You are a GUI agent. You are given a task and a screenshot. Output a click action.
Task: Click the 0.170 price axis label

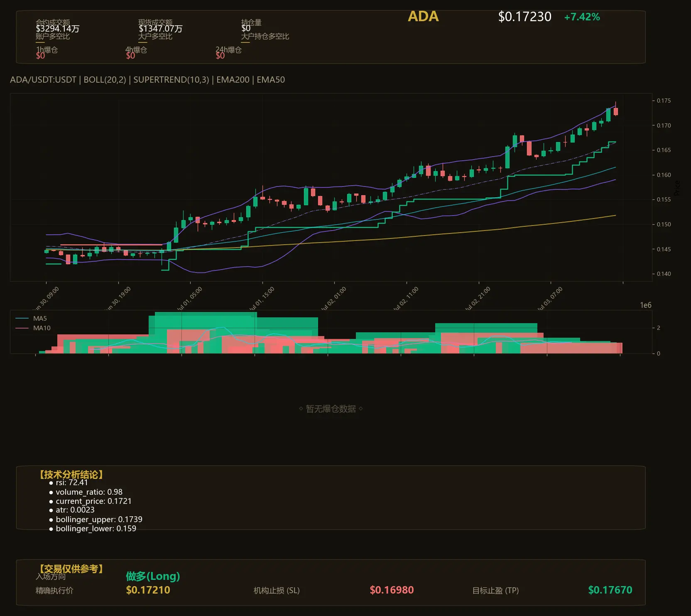(x=664, y=125)
